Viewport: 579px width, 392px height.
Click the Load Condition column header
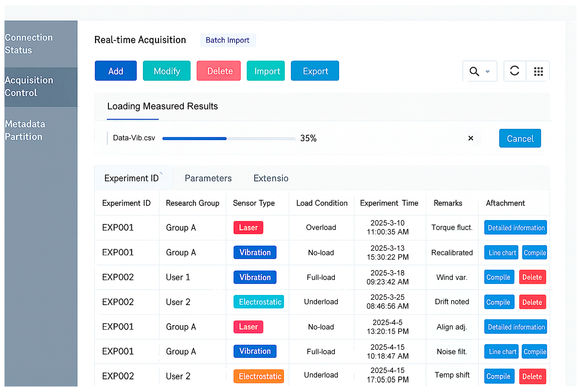click(x=322, y=203)
